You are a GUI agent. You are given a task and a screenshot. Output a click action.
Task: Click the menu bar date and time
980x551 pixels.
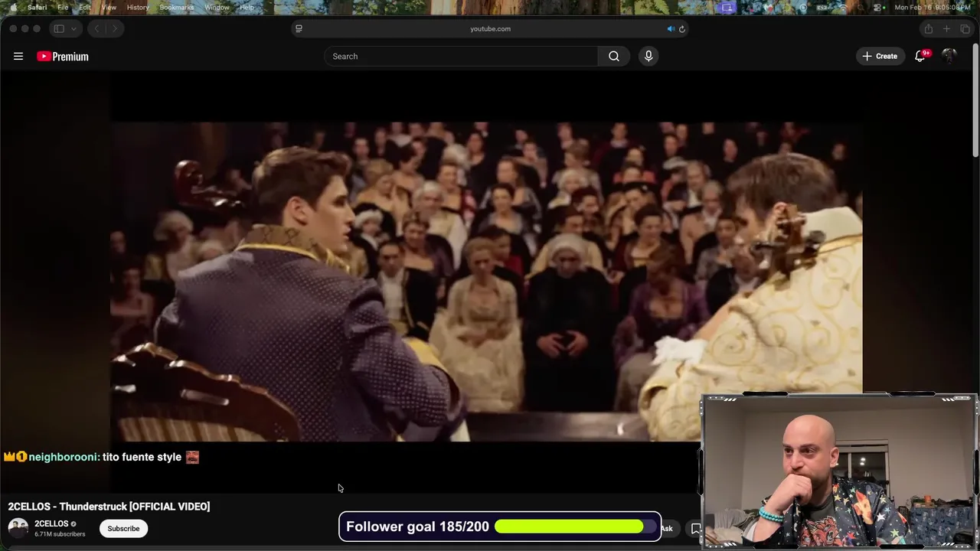[933, 7]
